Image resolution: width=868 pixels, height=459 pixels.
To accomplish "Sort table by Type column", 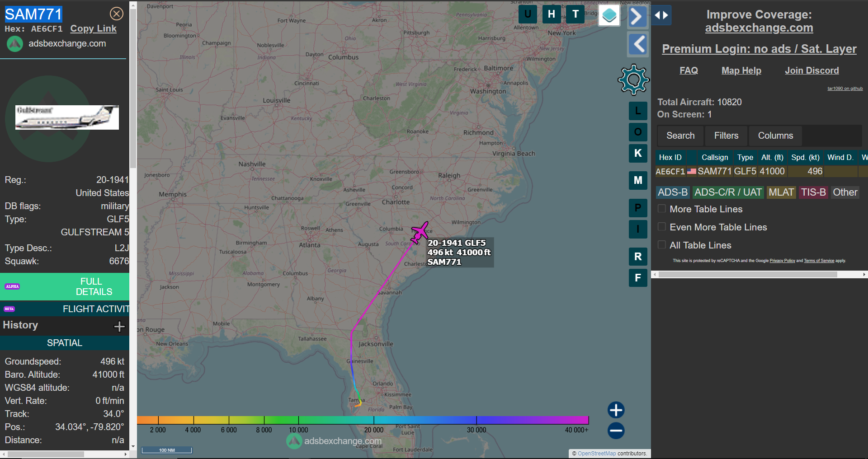I will coord(745,157).
